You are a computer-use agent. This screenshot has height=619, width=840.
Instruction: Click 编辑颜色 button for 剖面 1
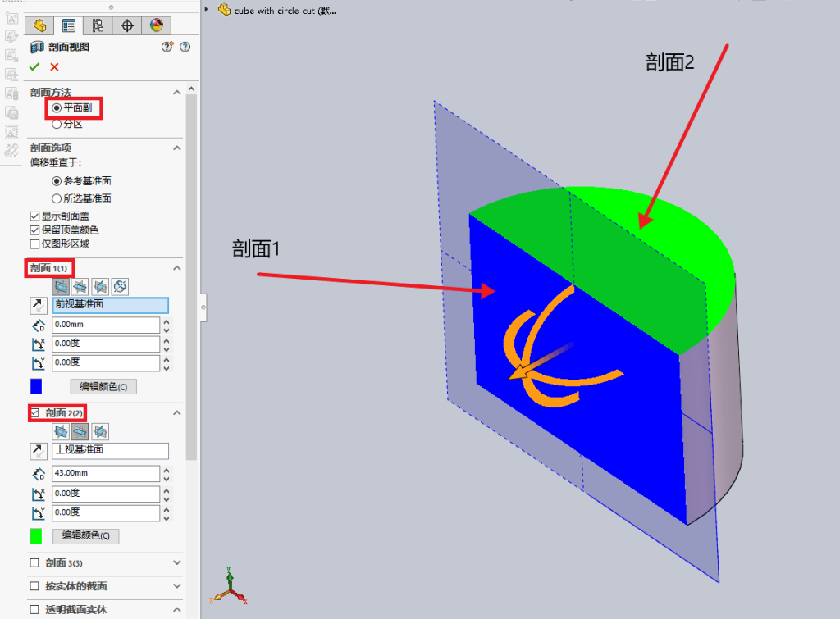pyautogui.click(x=103, y=387)
